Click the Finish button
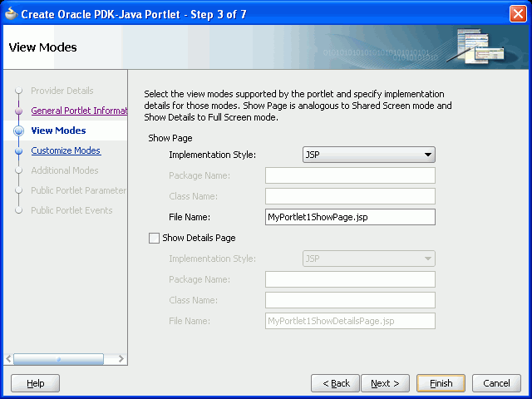This screenshot has height=399, width=532. pos(441,383)
